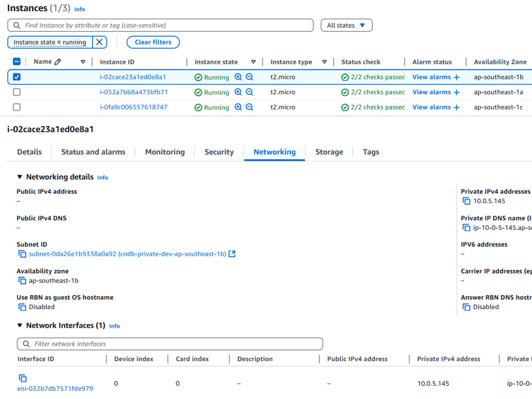Image resolution: width=532 pixels, height=399 pixels.
Task: Collapse the Network Interfaces section
Action: pyautogui.click(x=20, y=326)
